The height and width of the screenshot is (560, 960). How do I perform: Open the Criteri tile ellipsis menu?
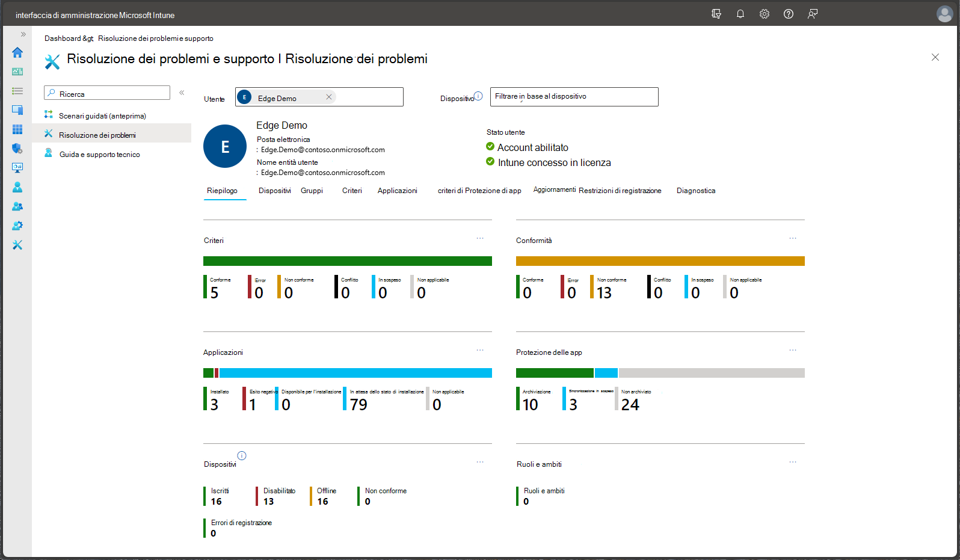pos(480,238)
